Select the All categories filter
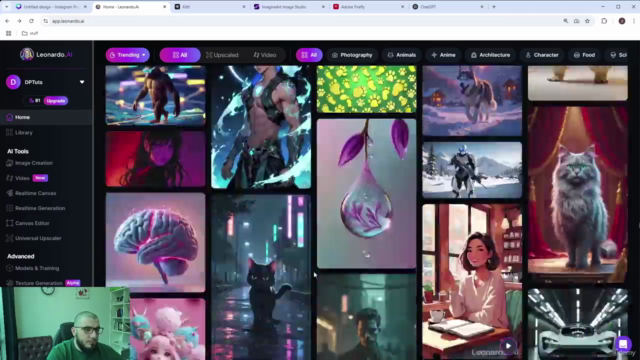This screenshot has height=360, width=640. [x=309, y=55]
